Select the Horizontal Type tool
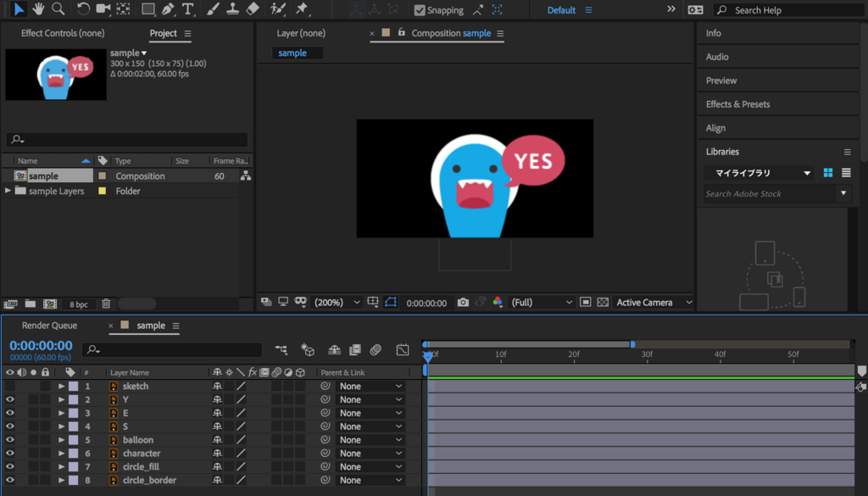 pyautogui.click(x=188, y=8)
